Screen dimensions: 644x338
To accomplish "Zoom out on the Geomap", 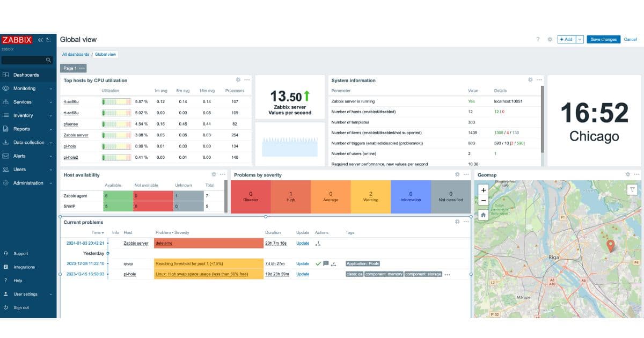I will (483, 200).
